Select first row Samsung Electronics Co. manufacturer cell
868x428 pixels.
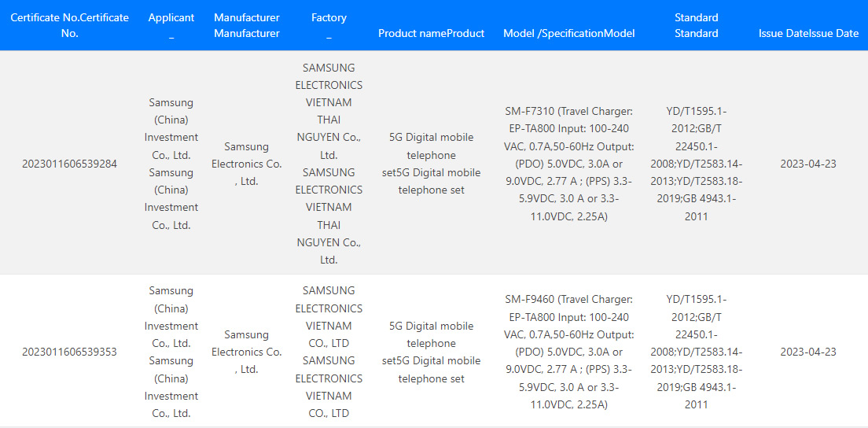pyautogui.click(x=247, y=164)
